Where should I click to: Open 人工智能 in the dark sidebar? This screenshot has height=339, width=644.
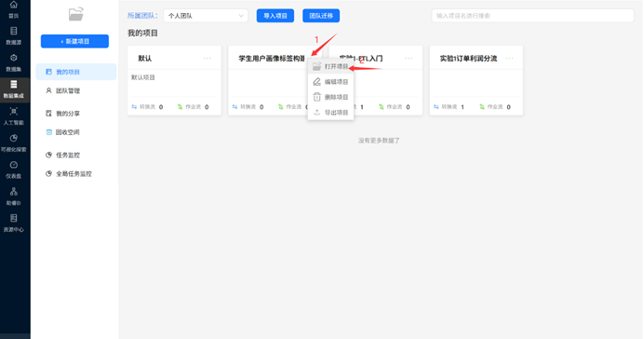(x=14, y=116)
